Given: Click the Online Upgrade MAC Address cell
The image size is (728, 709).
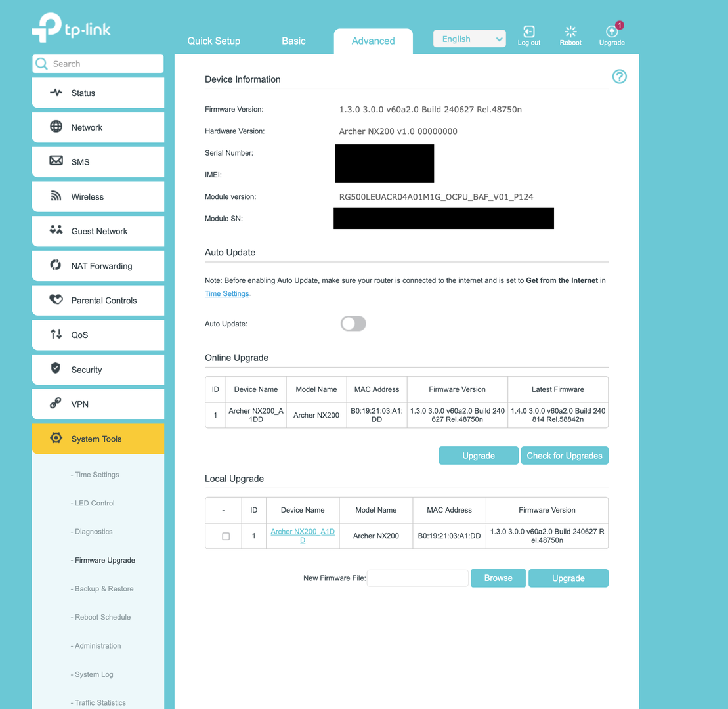Looking at the screenshot, I should tap(377, 415).
